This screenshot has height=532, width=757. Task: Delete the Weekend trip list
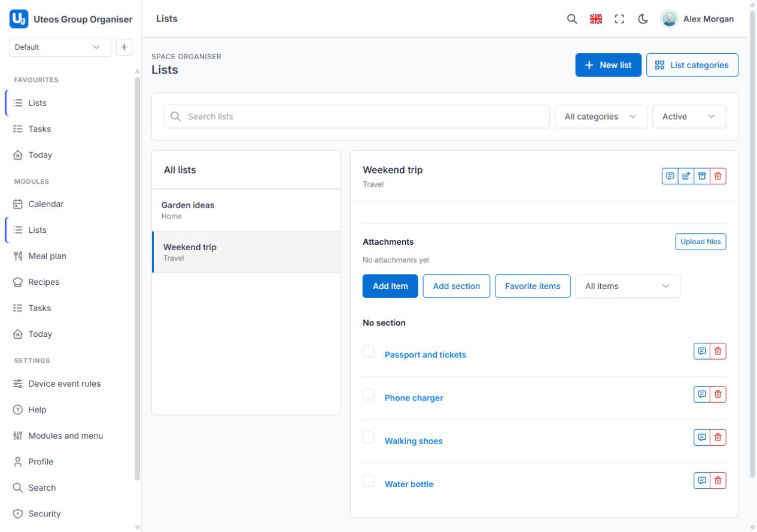click(x=718, y=176)
